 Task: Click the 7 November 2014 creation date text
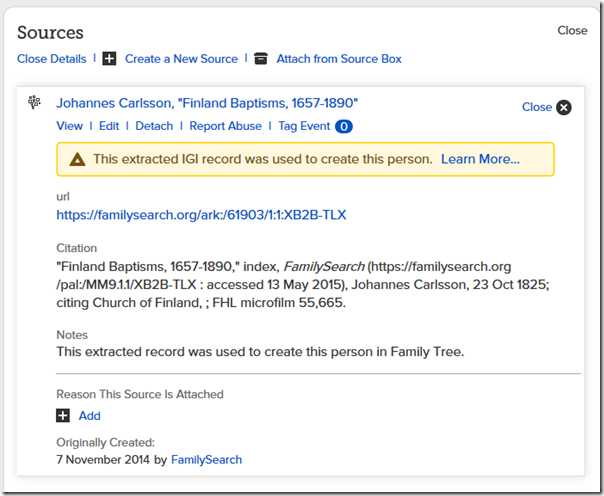103,460
